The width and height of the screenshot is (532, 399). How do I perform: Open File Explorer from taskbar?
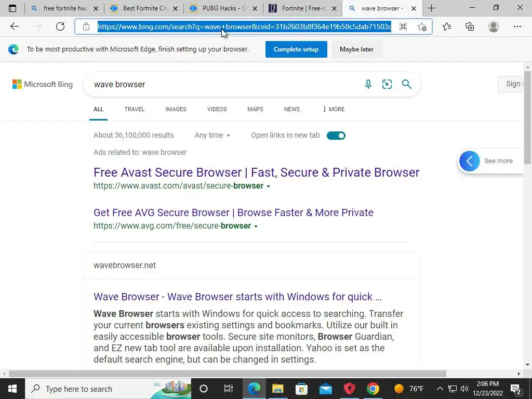(x=277, y=389)
